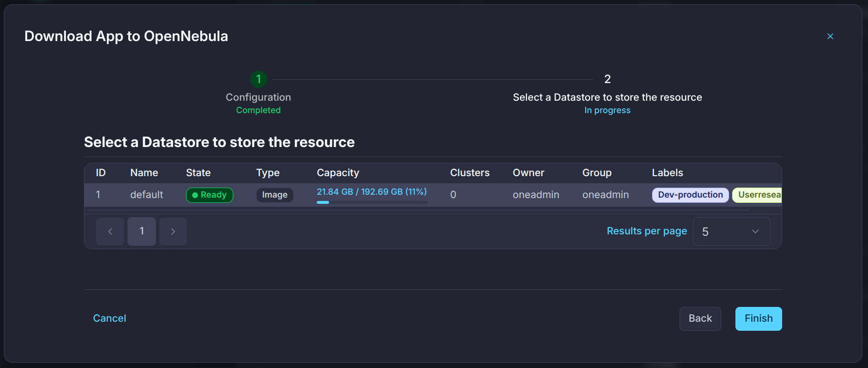Click the ID column header

(x=101, y=173)
